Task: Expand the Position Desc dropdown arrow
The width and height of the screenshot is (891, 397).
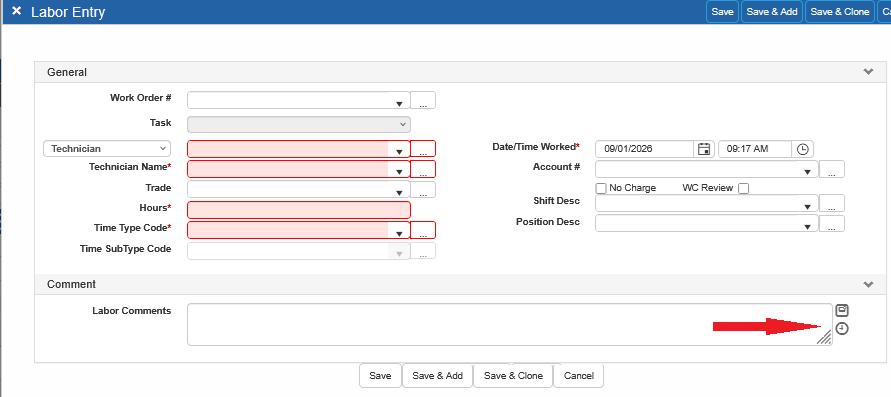Action: click(x=807, y=227)
